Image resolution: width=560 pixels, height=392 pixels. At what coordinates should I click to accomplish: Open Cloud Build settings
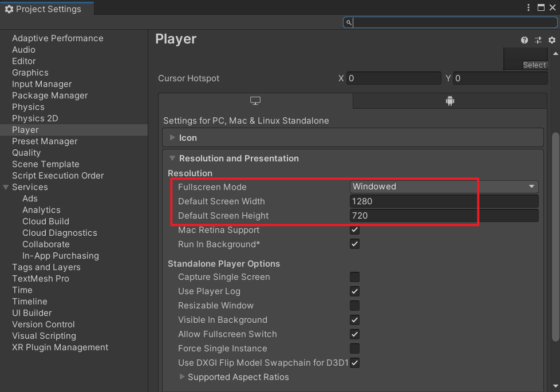46,221
